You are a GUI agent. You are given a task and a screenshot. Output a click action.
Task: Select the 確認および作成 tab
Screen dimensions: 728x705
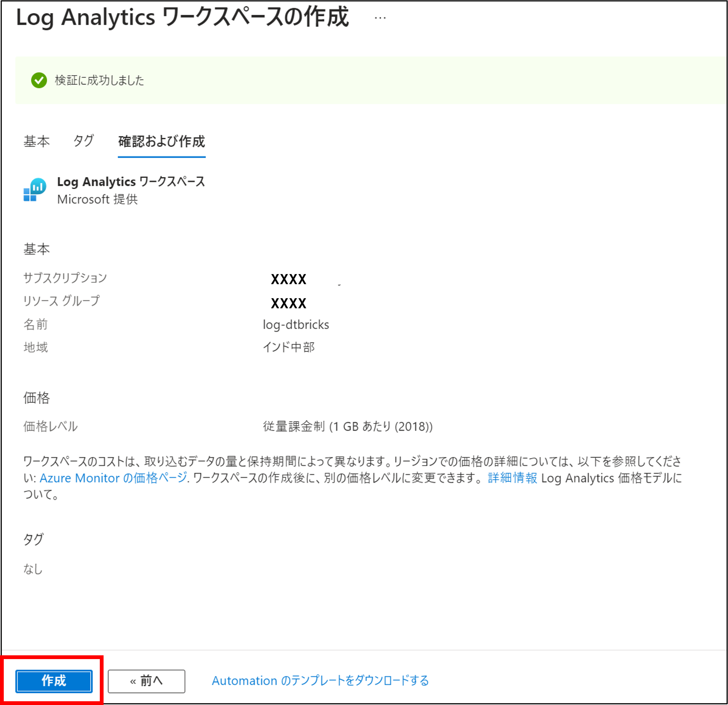162,141
